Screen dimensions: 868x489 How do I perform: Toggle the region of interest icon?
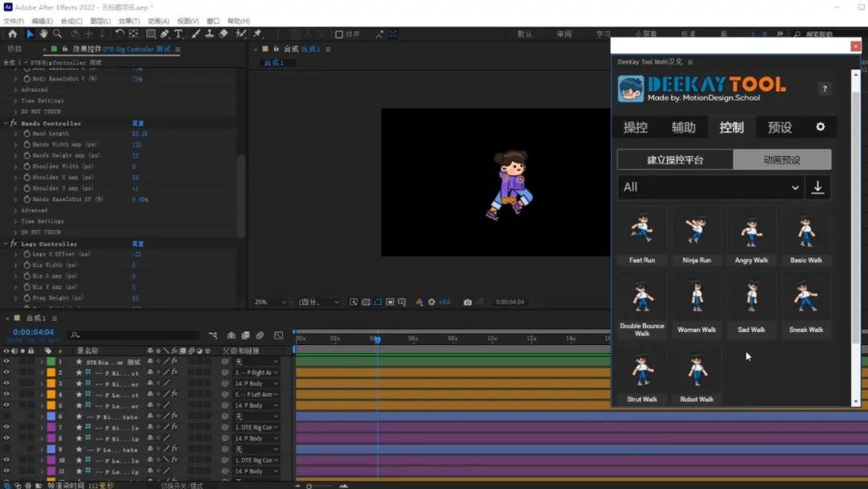click(x=390, y=302)
